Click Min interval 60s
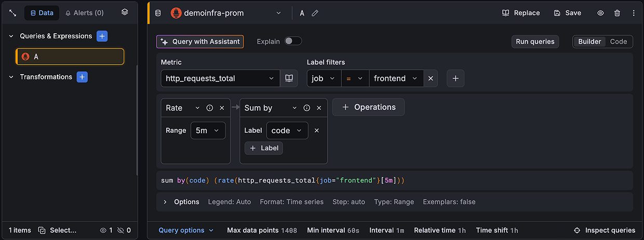 click(333, 230)
